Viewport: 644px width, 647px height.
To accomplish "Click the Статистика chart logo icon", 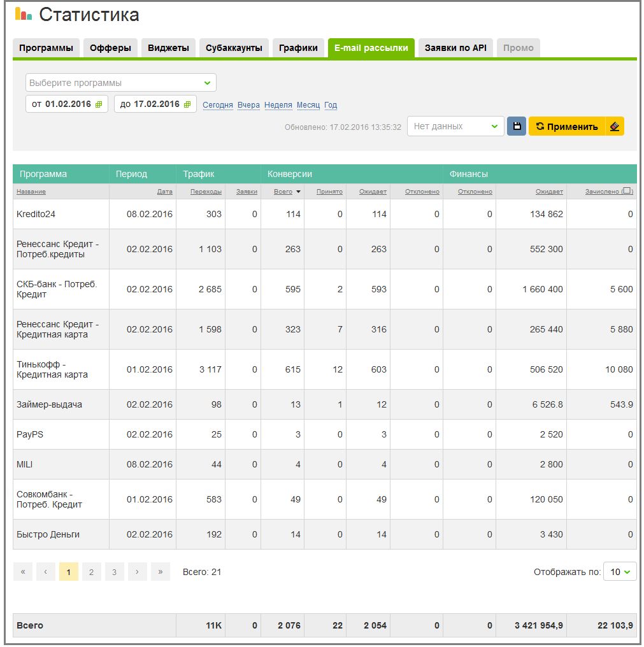I will (24, 13).
